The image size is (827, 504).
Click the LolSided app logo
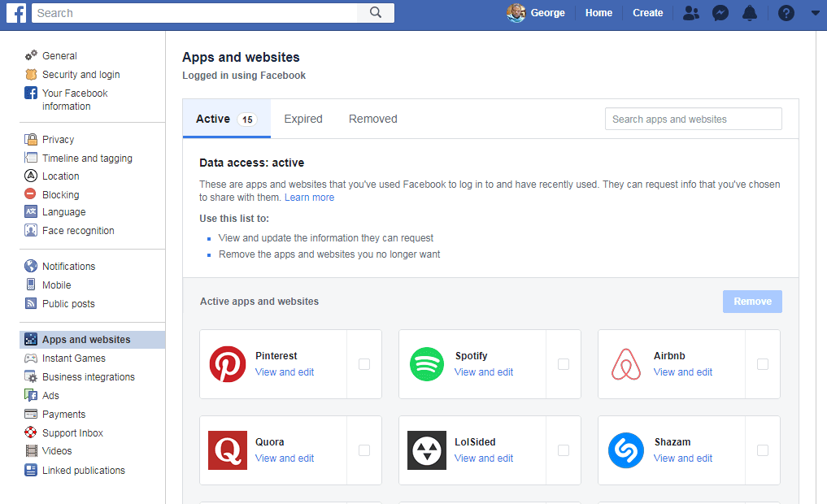(x=427, y=450)
